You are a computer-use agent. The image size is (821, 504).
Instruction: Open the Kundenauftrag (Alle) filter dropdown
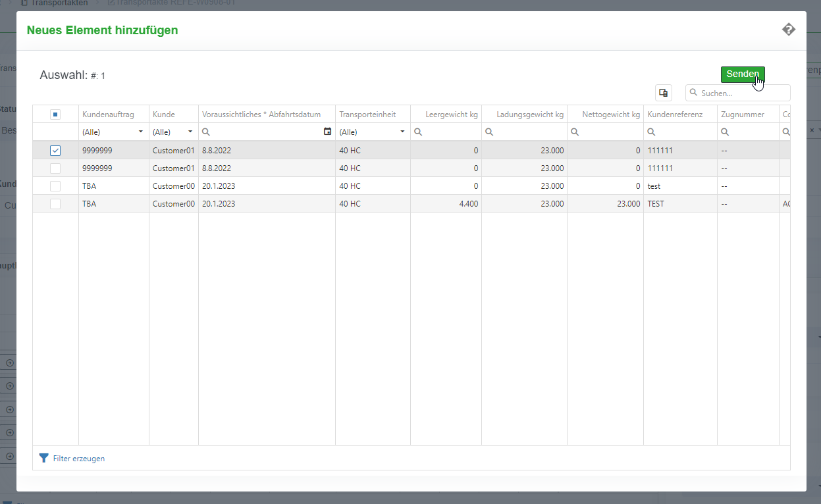click(x=140, y=132)
